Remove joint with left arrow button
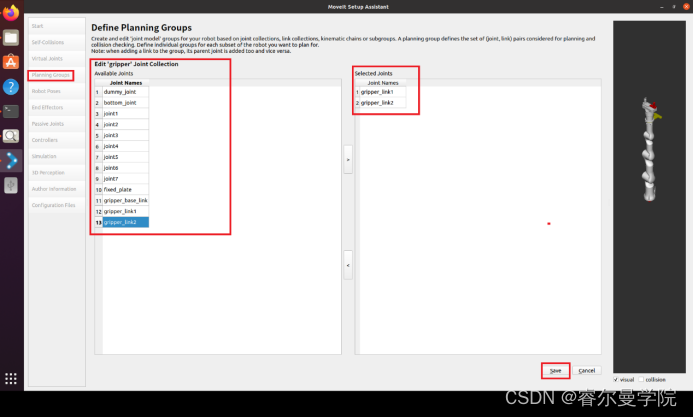The width and height of the screenshot is (693, 417). coord(348,265)
